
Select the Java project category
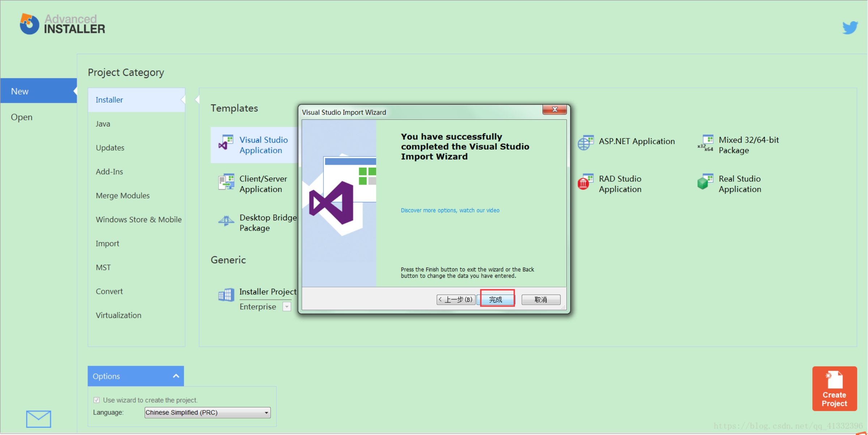103,124
